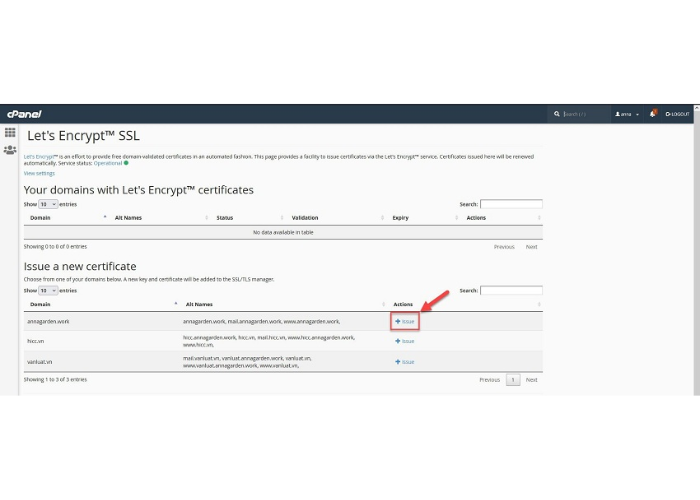Sort certificates table by Expiry column
Image resolution: width=700 pixels, height=500 pixels.
click(x=400, y=217)
